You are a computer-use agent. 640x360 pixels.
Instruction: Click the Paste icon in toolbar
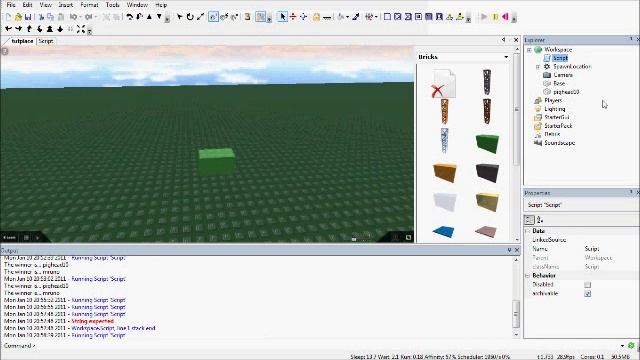click(x=61, y=17)
